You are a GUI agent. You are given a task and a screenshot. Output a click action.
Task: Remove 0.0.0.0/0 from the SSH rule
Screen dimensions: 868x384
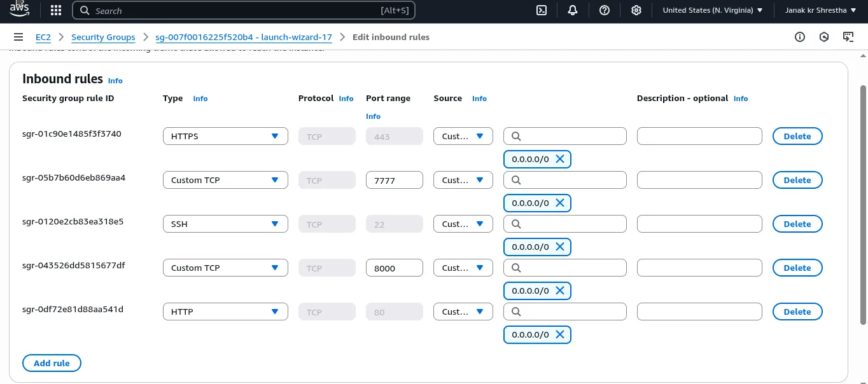coord(560,247)
